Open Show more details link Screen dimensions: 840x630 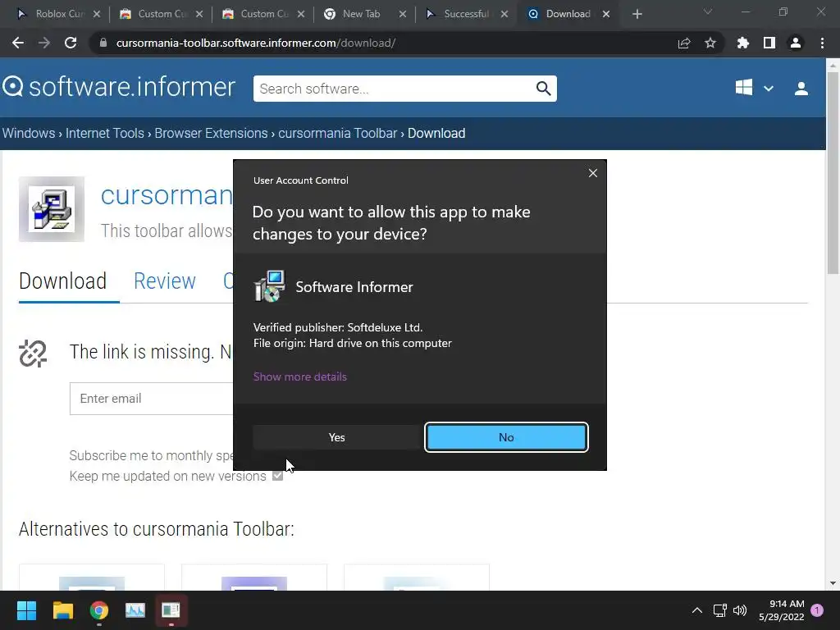tap(300, 377)
